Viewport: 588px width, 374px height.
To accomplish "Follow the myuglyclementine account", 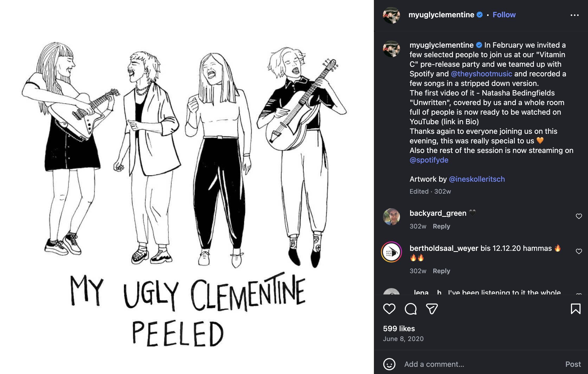I will 504,15.
